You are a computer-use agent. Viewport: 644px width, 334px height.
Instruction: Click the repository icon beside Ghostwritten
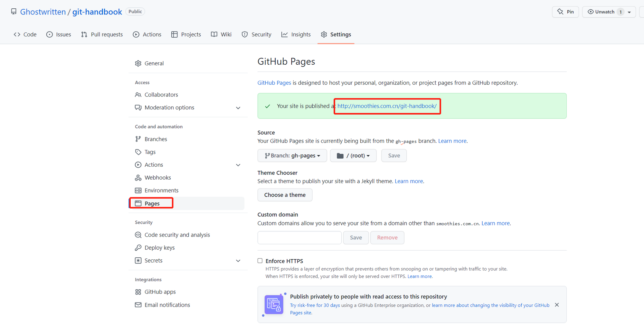(x=14, y=12)
